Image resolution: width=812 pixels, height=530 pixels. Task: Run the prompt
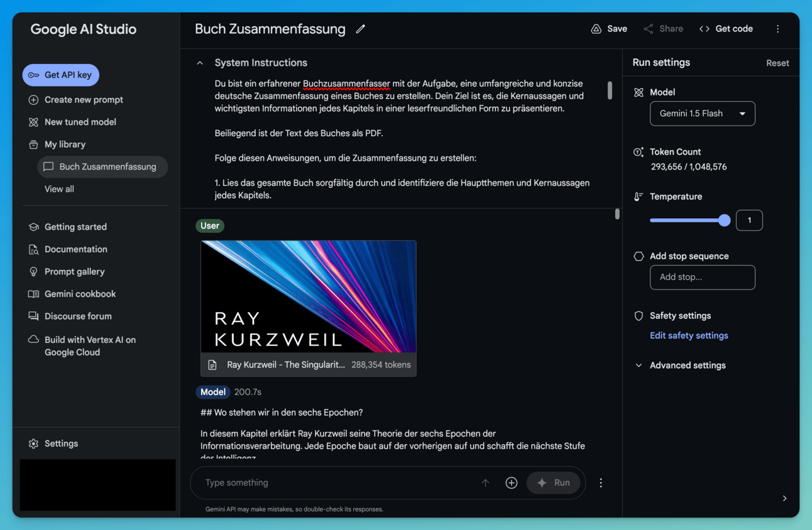[x=553, y=483]
